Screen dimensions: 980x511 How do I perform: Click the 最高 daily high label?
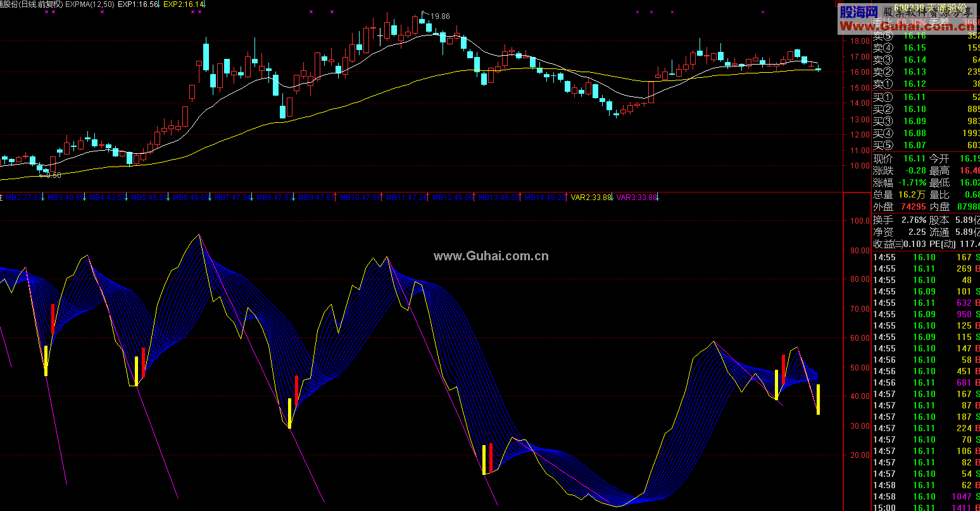[x=939, y=170]
